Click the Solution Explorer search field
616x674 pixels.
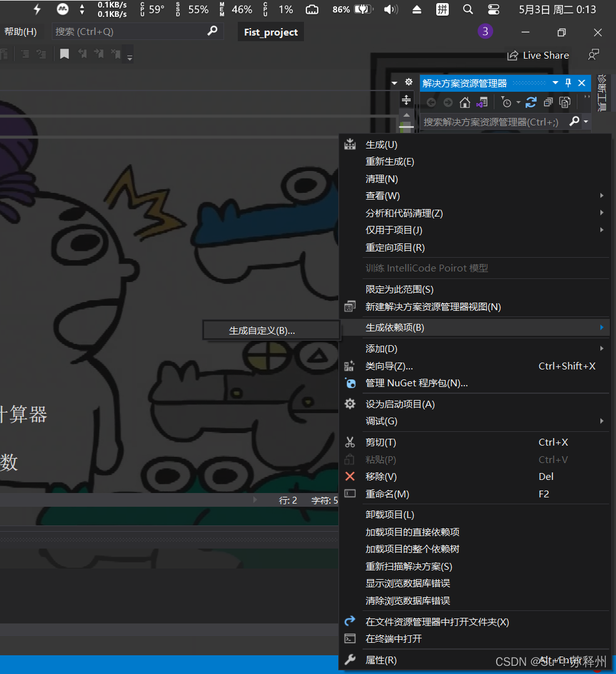point(494,122)
